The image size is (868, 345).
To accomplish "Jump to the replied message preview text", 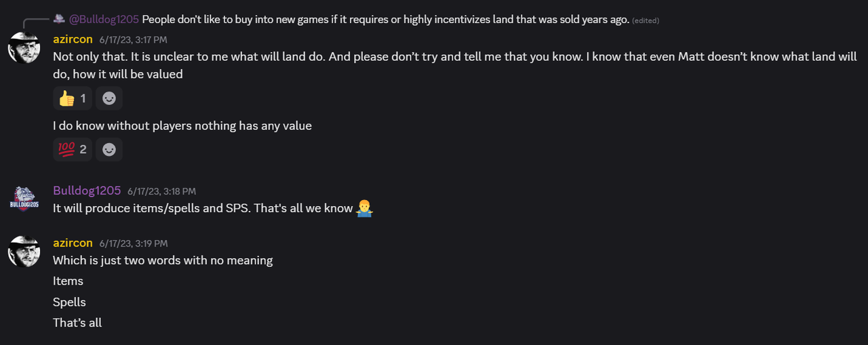I will (x=385, y=20).
